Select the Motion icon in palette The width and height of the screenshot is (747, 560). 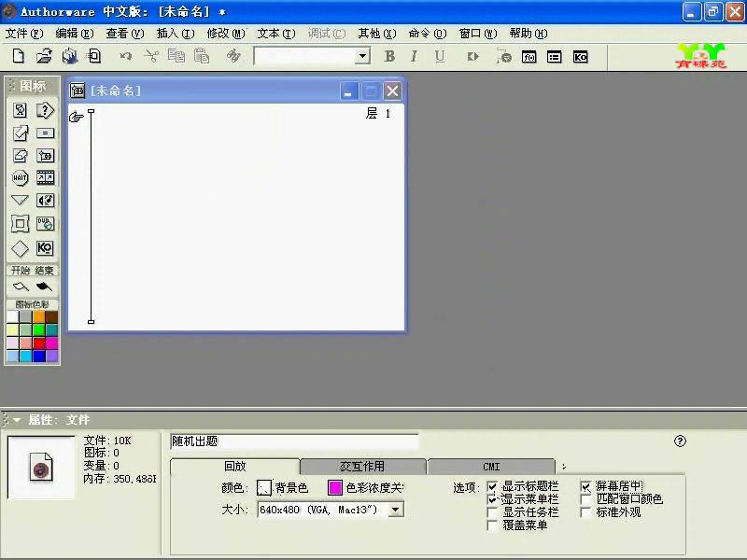pyautogui.click(x=20, y=133)
